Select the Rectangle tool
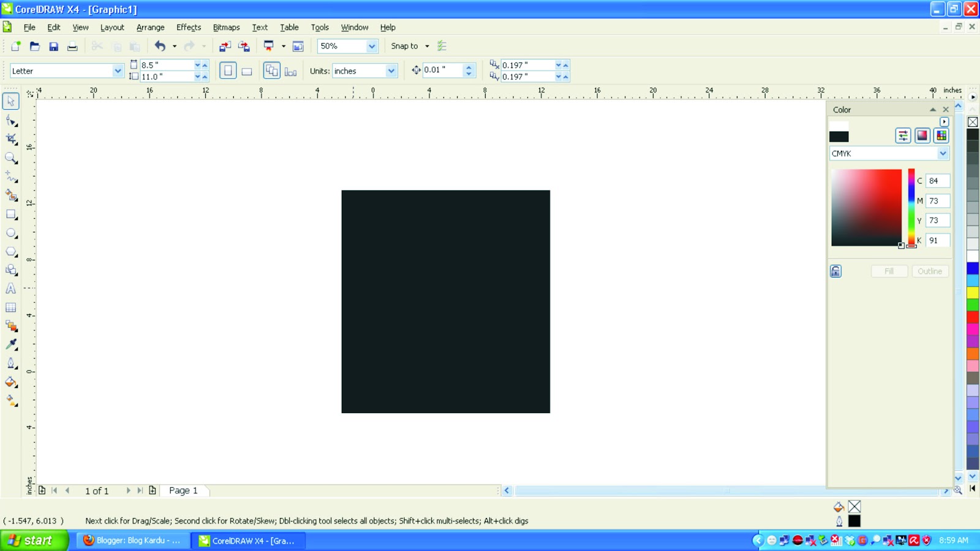Viewport: 980px width, 551px height. [x=11, y=215]
